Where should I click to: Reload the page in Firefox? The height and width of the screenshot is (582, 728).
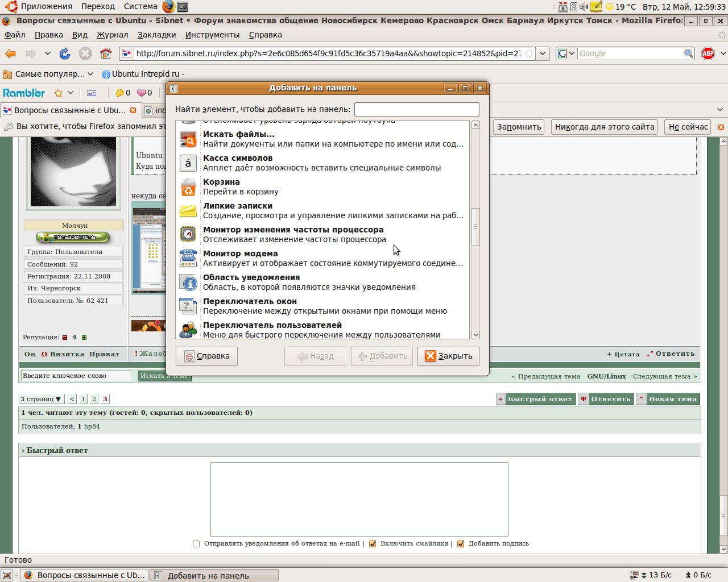(65, 53)
